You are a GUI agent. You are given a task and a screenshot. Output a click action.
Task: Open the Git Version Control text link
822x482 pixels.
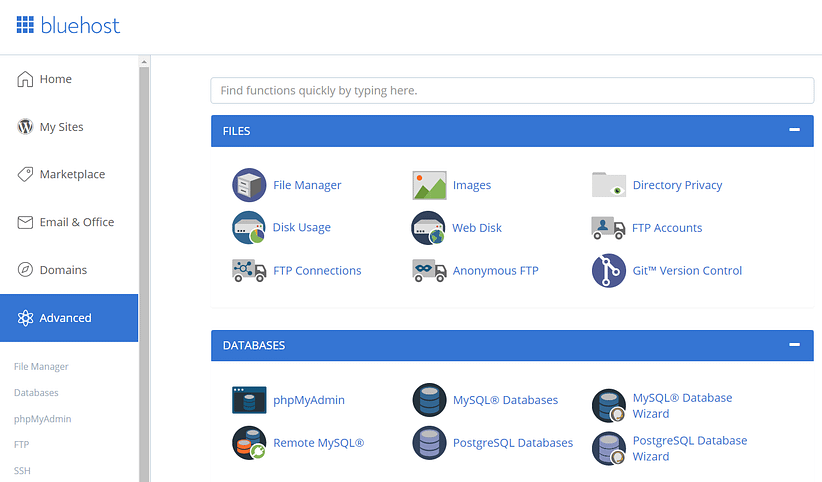tap(687, 271)
